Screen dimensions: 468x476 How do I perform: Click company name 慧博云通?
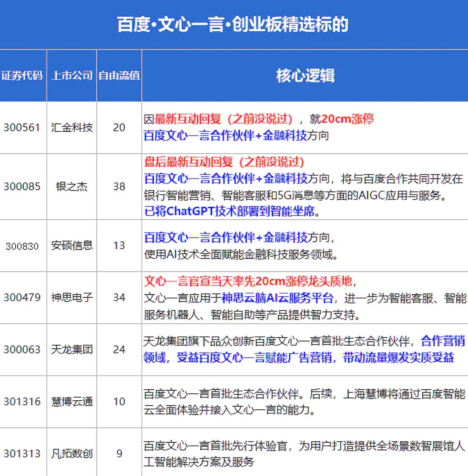click(72, 402)
